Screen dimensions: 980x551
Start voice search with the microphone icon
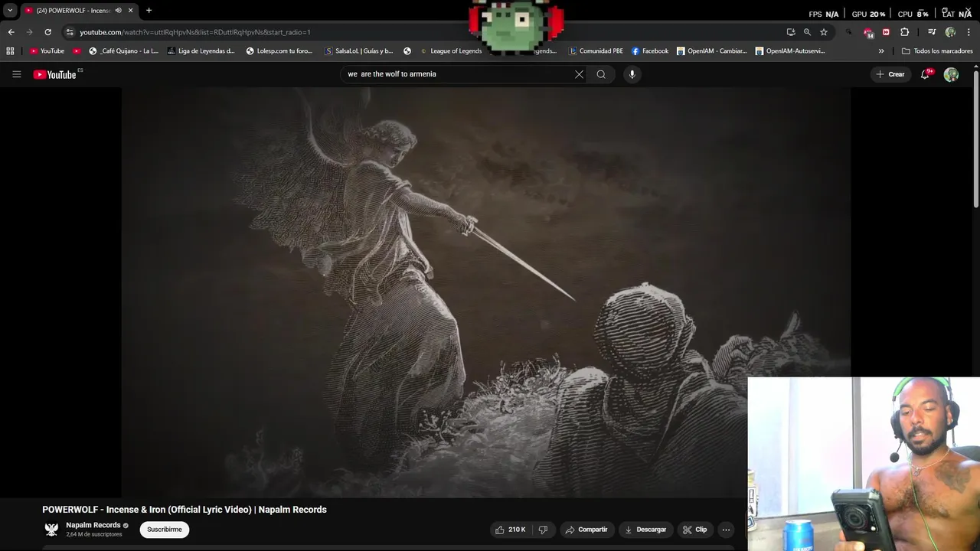click(632, 74)
